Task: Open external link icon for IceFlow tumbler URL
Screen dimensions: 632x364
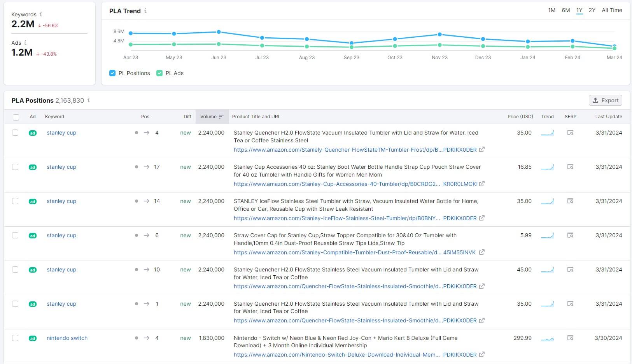Action: (482, 218)
